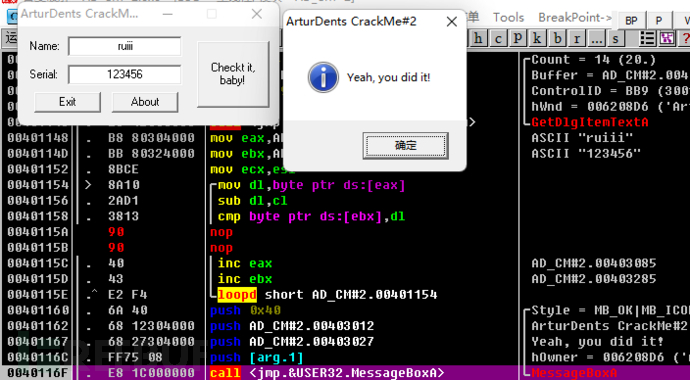The height and width of the screenshot is (380, 690).
Task: Select 'loopd short AD_CM#2.00401154' line
Action: point(327,295)
